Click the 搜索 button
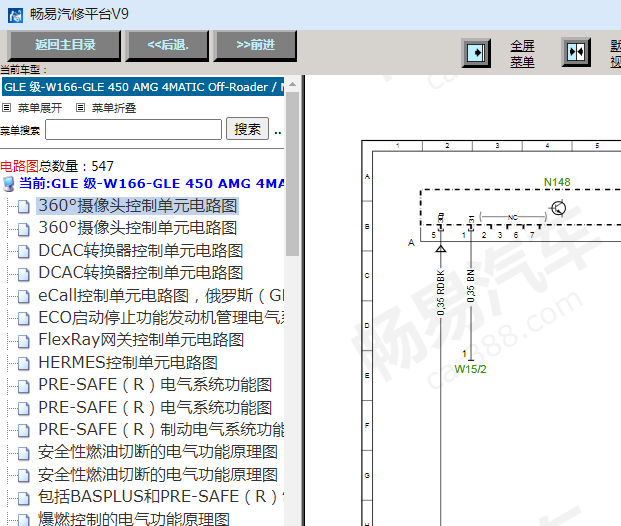Image resolution: width=621 pixels, height=526 pixels. [x=248, y=129]
